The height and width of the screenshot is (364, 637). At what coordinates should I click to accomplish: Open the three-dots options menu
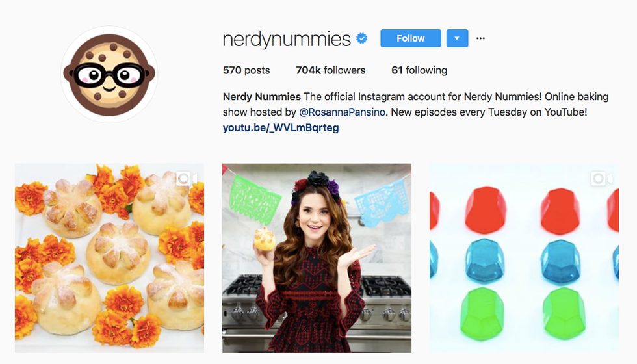coord(480,38)
